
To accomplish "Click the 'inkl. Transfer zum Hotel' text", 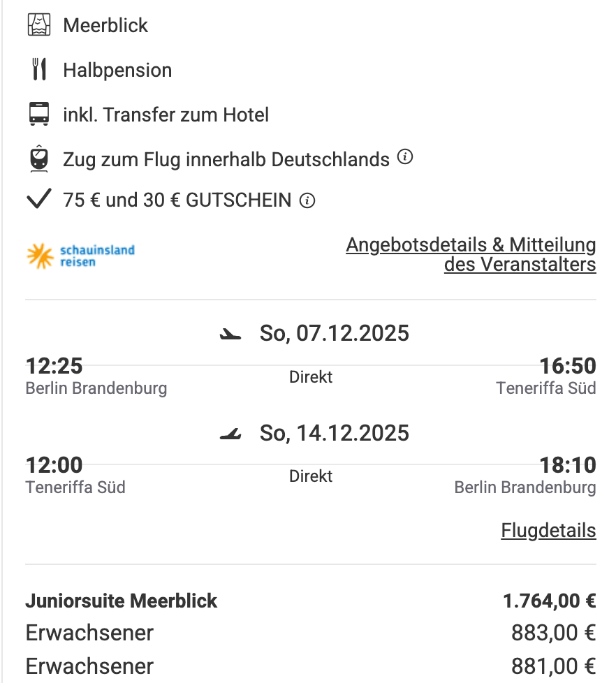I will point(166,115).
